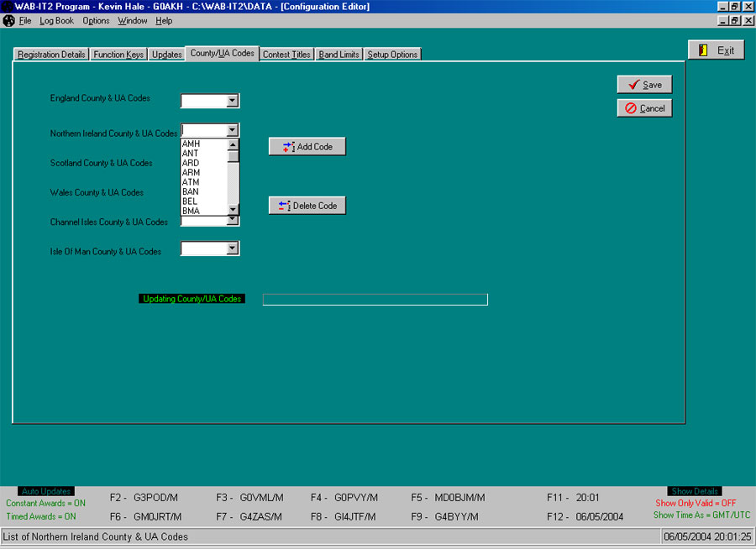Viewport: 756px width, 549px height.
Task: Click Add Code to insert a new county code
Action: click(x=307, y=146)
